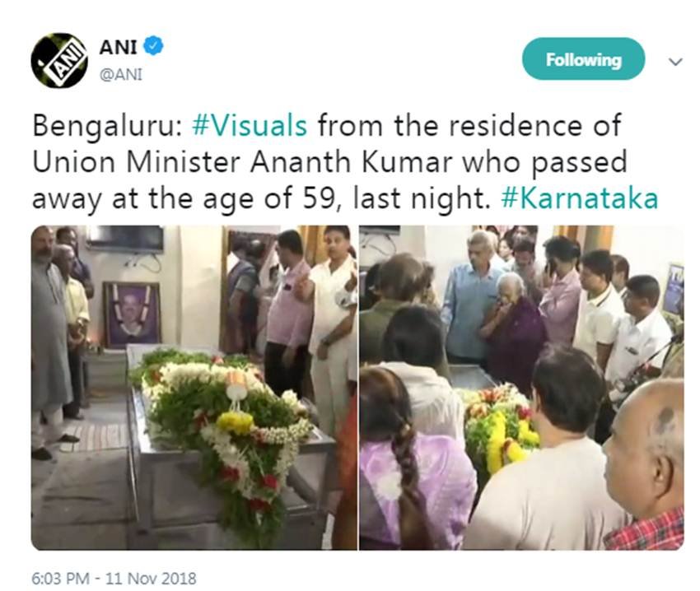Viewport: 700px width, 591px height.
Task: Click the blue verified badge
Action: (x=155, y=45)
